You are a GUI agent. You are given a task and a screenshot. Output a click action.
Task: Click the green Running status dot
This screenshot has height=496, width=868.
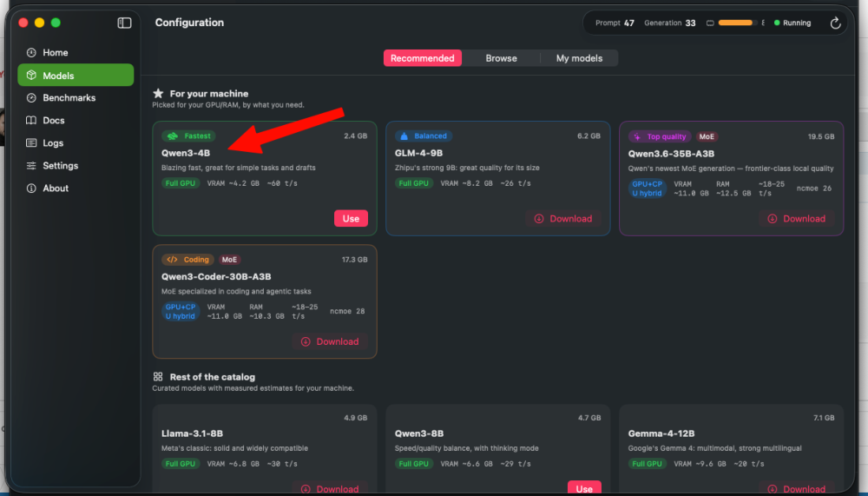(777, 23)
